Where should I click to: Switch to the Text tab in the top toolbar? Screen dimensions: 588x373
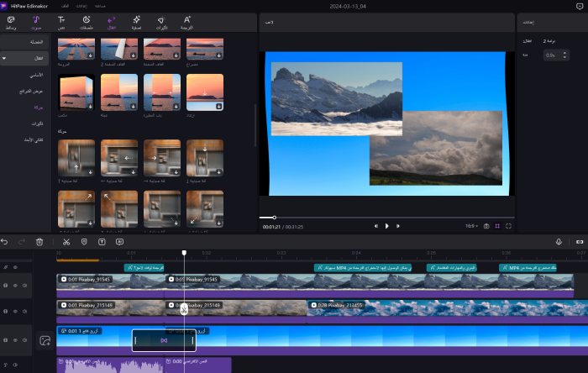coord(62,21)
